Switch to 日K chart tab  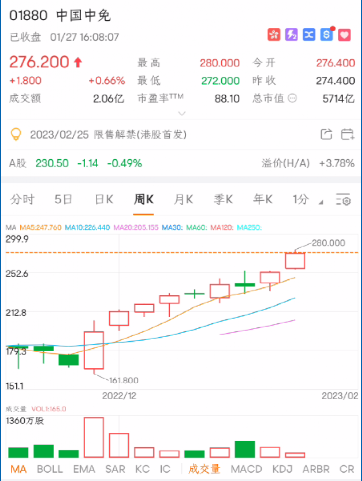coord(104,199)
